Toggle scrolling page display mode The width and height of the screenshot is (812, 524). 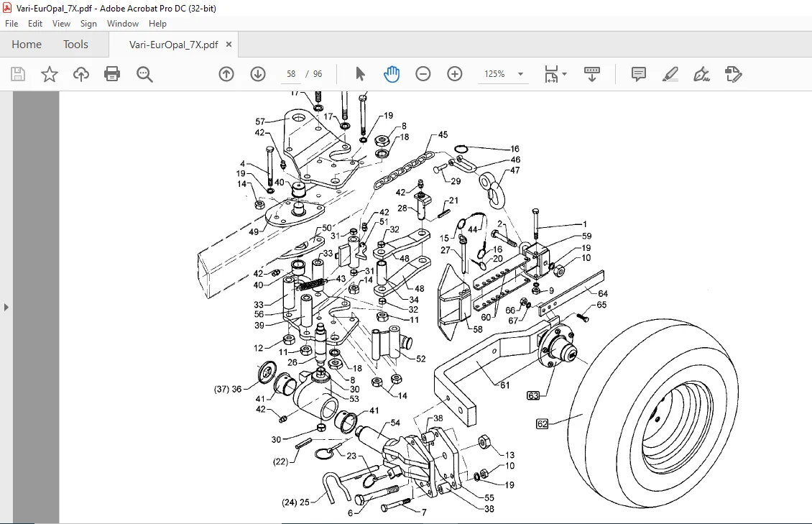point(592,74)
